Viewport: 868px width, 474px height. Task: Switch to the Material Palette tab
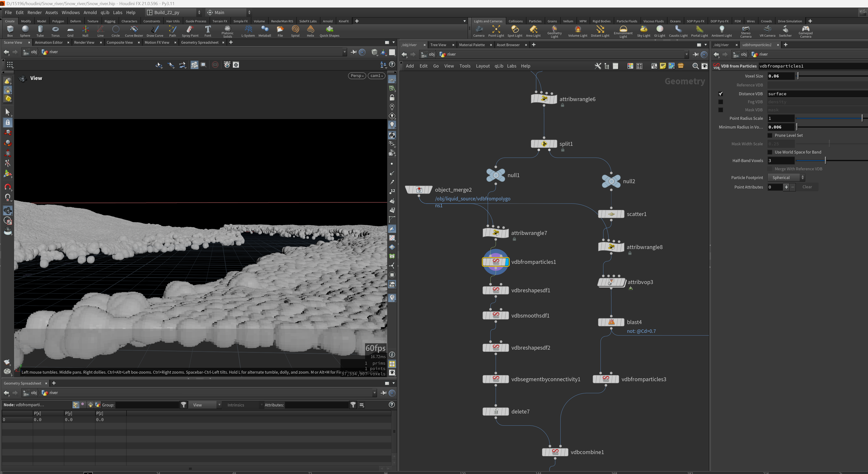coord(472,45)
